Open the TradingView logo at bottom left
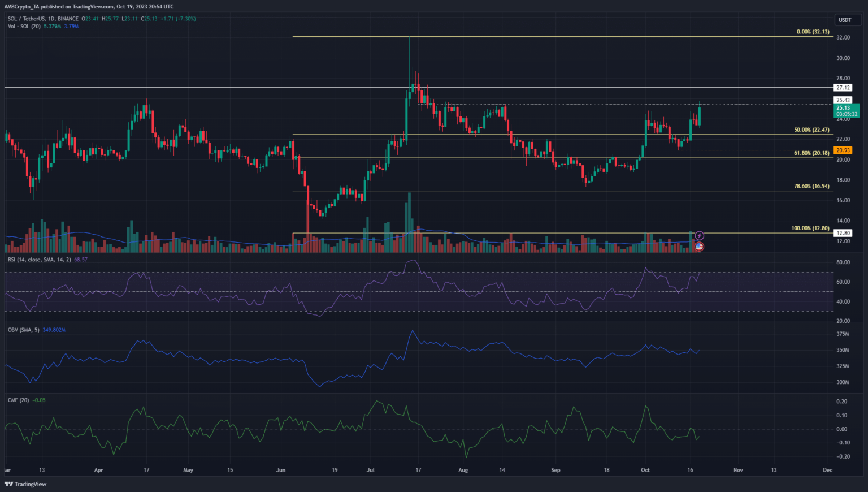This screenshot has height=492, width=868. 25,484
